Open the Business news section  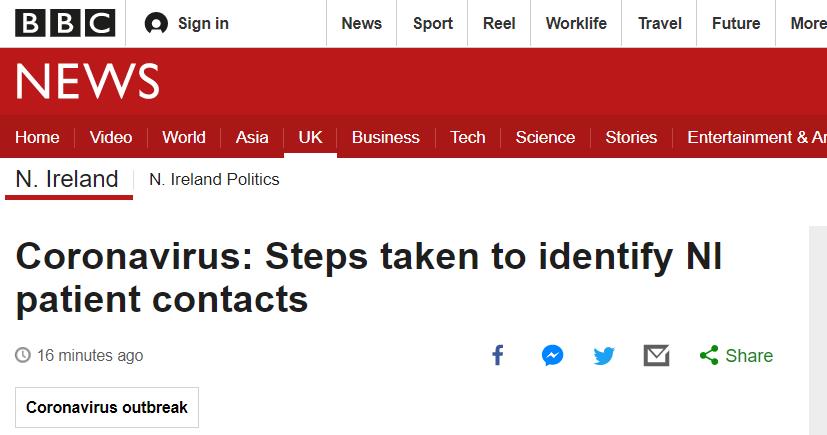coord(386,137)
